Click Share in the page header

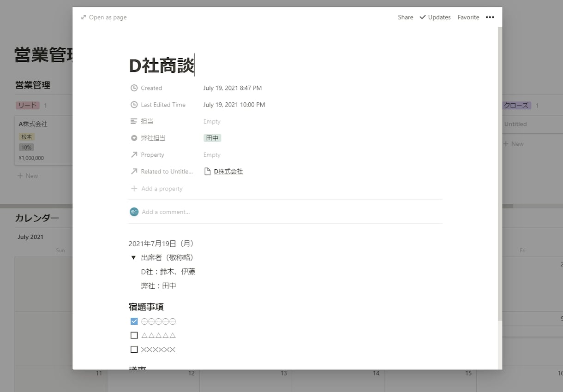406,18
